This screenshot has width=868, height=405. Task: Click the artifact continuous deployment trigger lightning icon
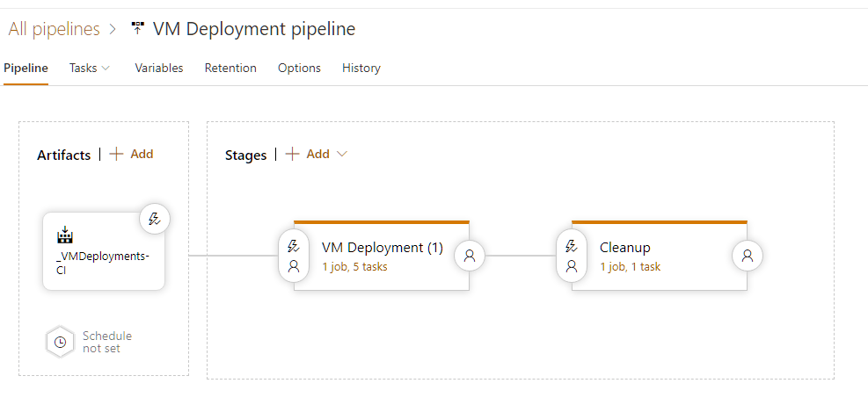coord(155,220)
